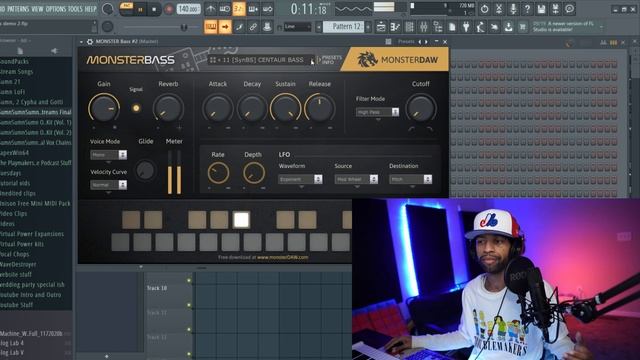This screenshot has width=640, height=360.
Task: Open the LFO Source dropdown
Action: point(356,179)
